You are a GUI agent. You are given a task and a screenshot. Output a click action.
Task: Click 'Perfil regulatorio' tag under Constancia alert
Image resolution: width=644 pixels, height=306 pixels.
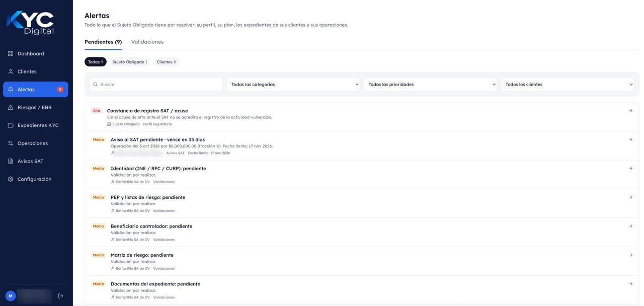pyautogui.click(x=157, y=124)
